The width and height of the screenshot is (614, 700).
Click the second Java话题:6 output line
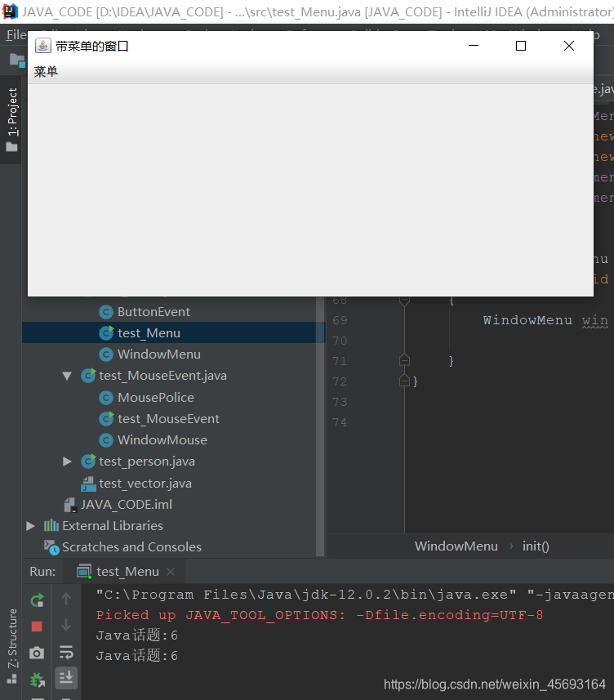[x=137, y=656]
